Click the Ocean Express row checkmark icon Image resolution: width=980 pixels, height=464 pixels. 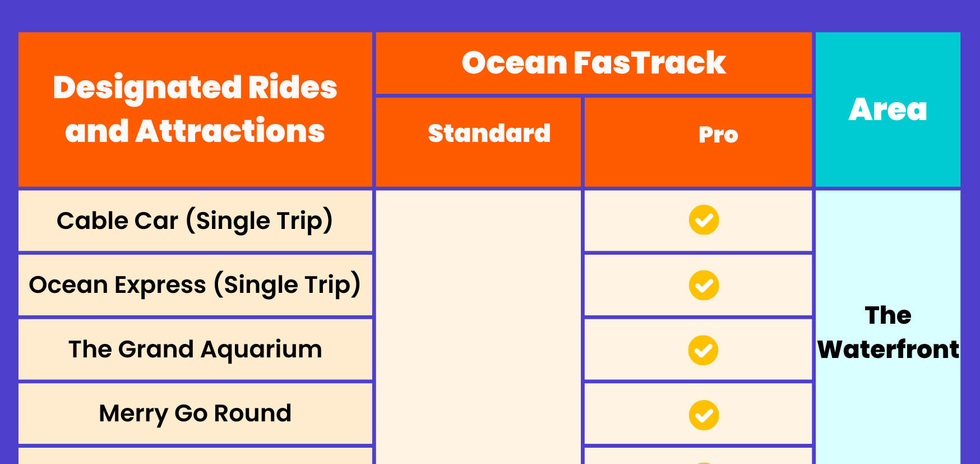pyautogui.click(x=704, y=286)
